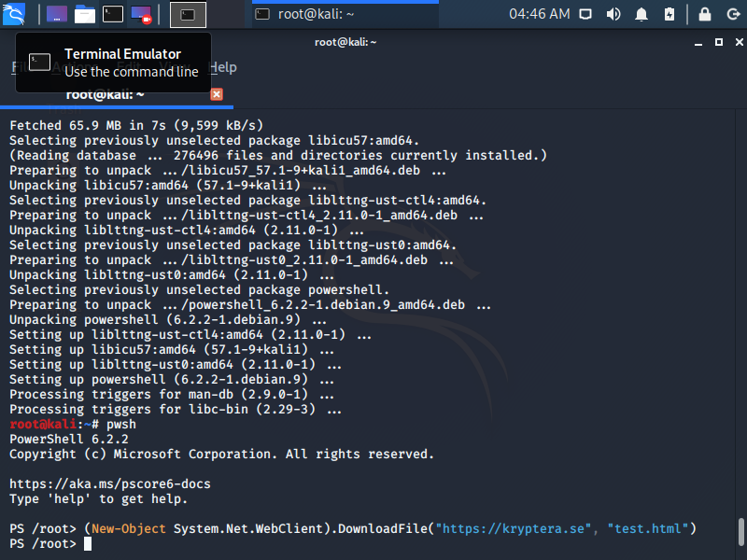Image resolution: width=747 pixels, height=560 pixels.
Task: Click the active terminal workspace button
Action: (x=188, y=14)
